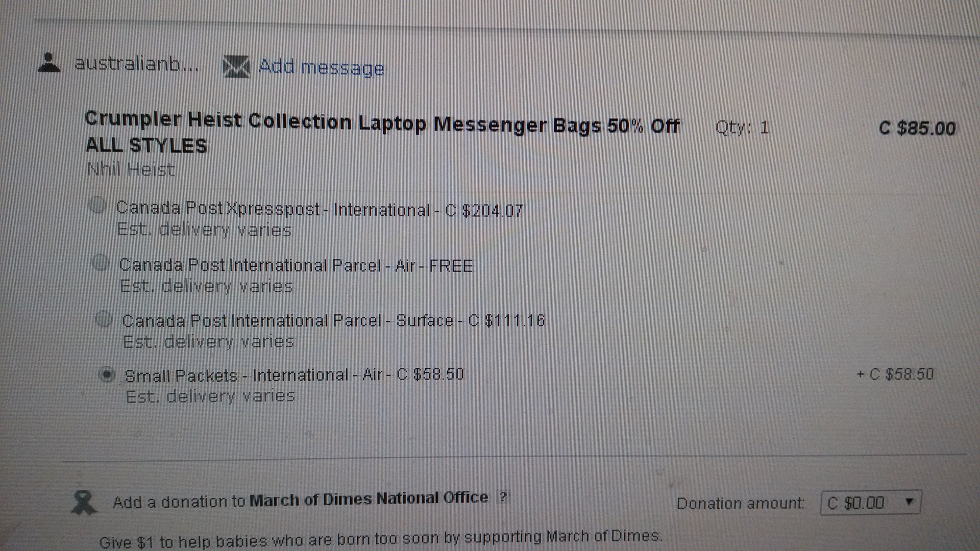
Task: Open the Add message link
Action: [x=321, y=67]
